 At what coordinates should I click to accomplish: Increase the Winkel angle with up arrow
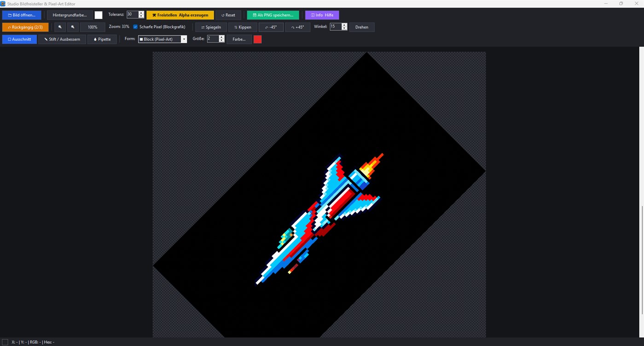point(344,25)
